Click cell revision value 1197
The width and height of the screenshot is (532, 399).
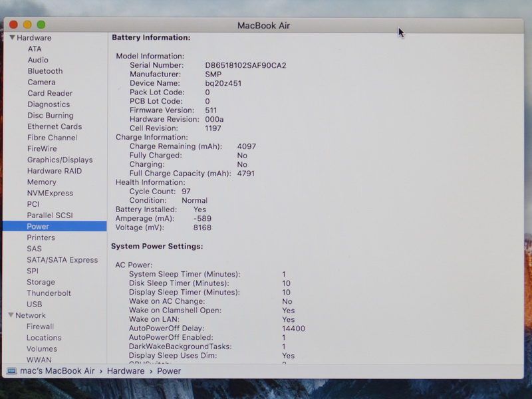213,128
